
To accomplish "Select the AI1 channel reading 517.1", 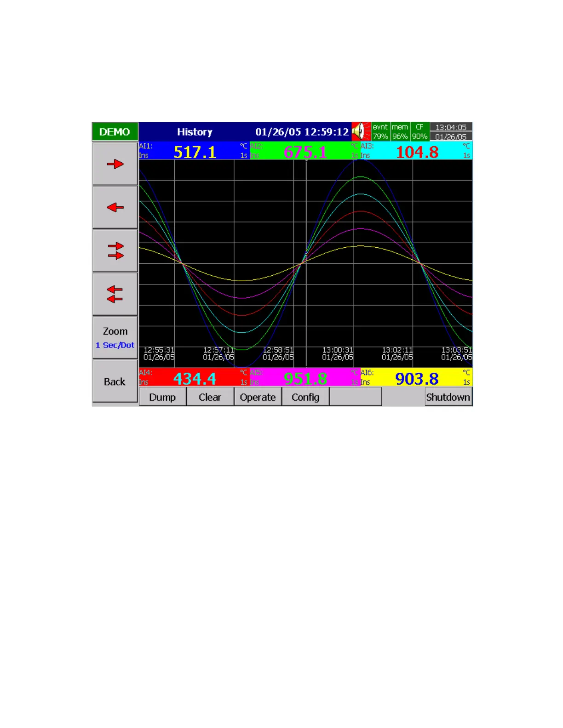I will pyautogui.click(x=194, y=151).
